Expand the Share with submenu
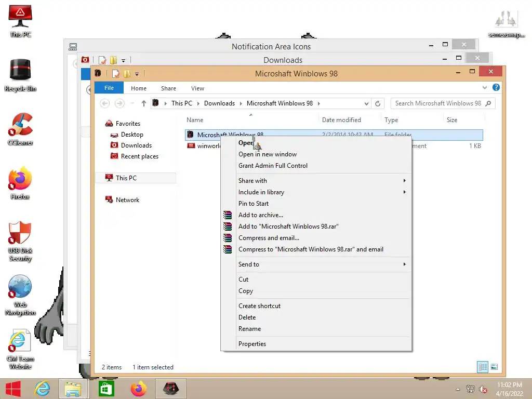 pos(404,180)
